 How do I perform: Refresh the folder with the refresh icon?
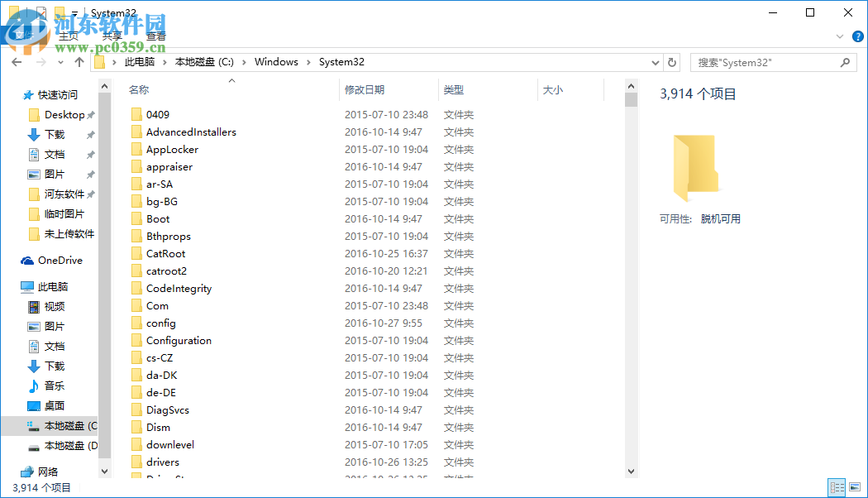click(x=671, y=62)
